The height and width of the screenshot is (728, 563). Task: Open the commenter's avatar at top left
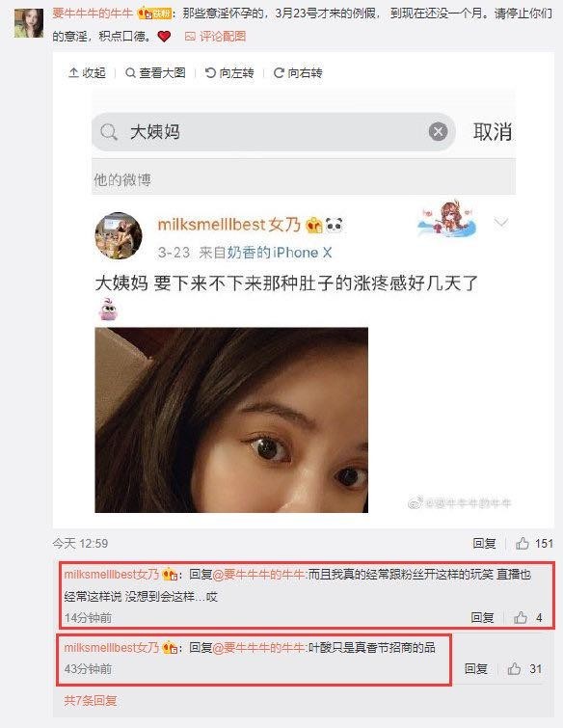pyautogui.click(x=29, y=23)
